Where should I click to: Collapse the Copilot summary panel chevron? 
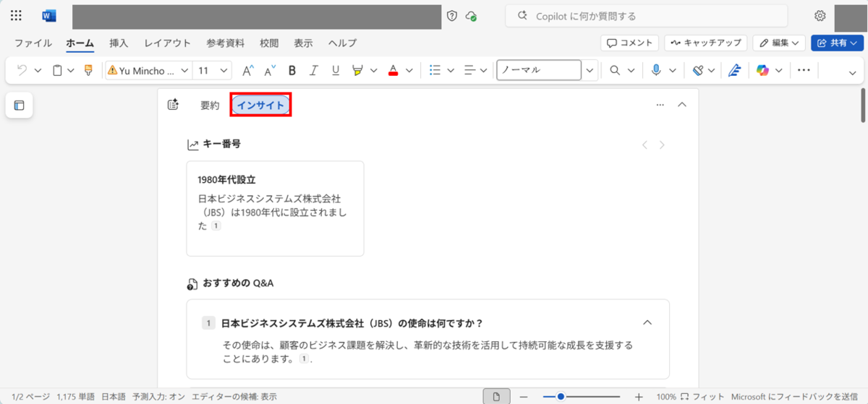tap(681, 105)
